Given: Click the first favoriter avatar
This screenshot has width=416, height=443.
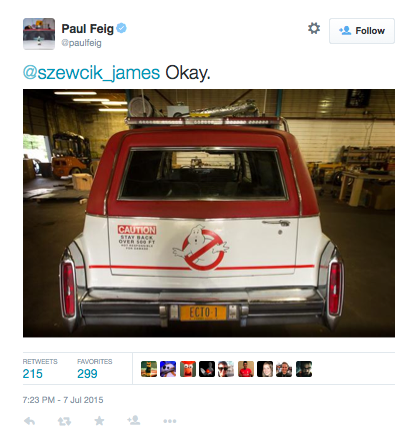Looking at the screenshot, I should [149, 369].
